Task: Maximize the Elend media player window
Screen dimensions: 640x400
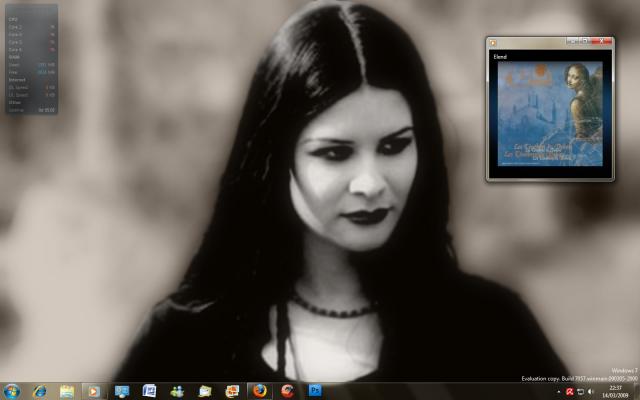Action: [586, 41]
